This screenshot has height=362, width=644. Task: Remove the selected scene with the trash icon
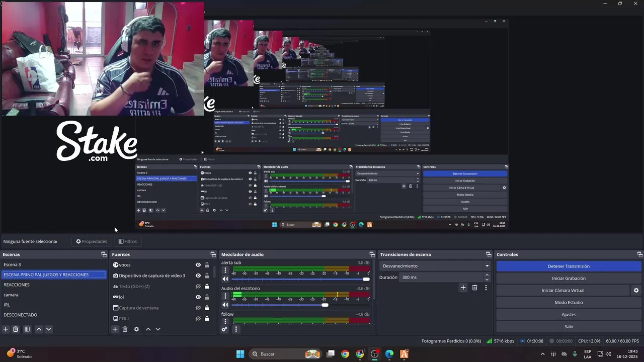[x=16, y=329]
